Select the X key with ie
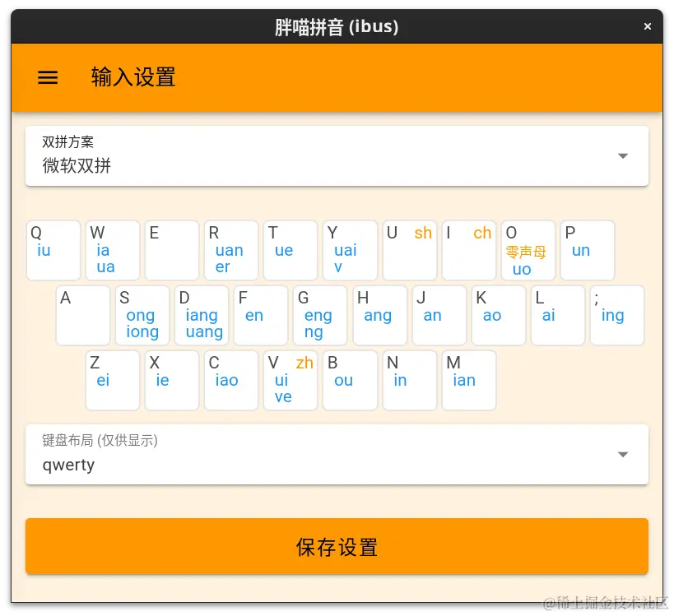The image size is (674, 616). [172, 380]
